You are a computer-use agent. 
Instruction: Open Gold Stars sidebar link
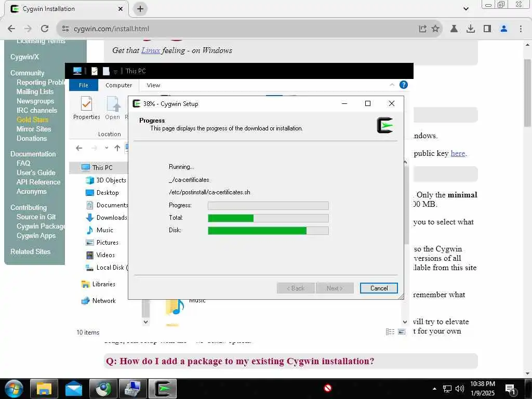pyautogui.click(x=33, y=119)
